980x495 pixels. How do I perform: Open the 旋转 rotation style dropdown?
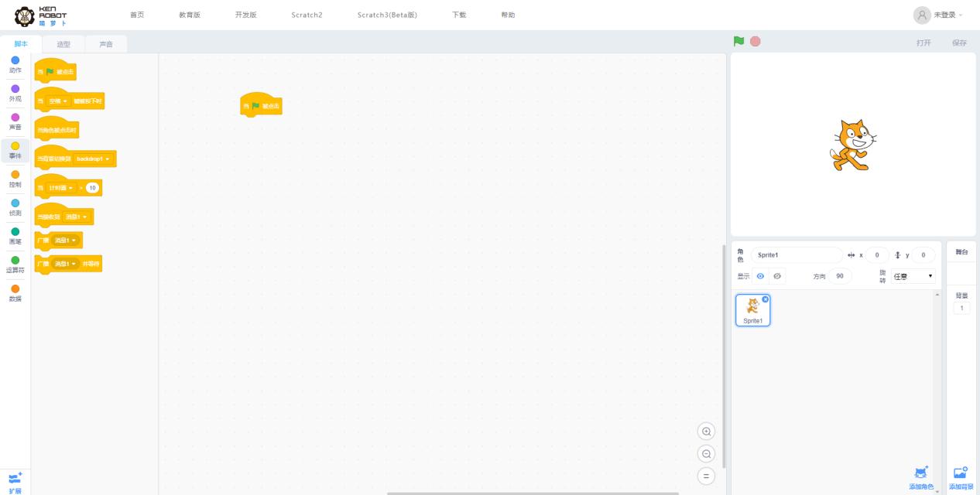913,276
